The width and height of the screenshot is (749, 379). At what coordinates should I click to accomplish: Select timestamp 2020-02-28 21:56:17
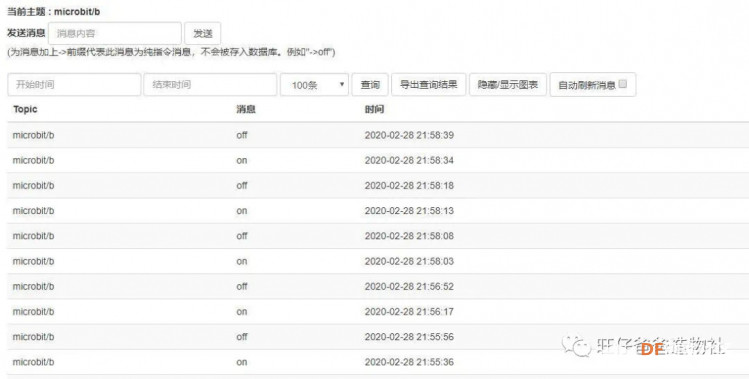click(x=409, y=312)
